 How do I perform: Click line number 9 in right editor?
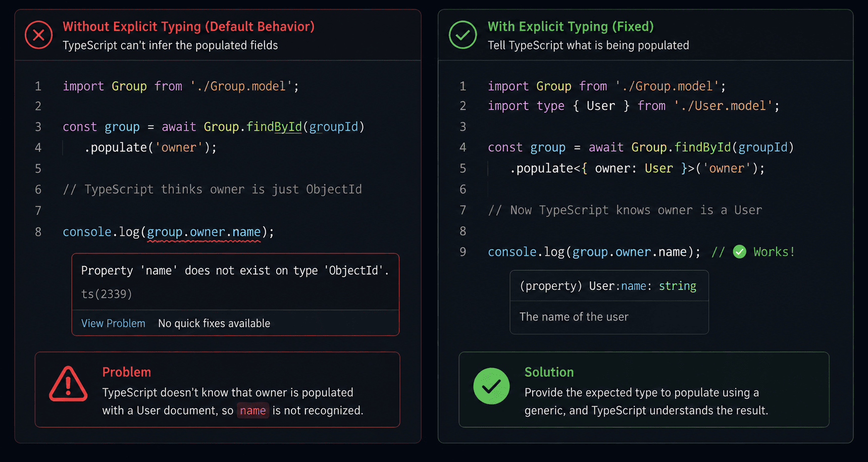[x=463, y=252]
